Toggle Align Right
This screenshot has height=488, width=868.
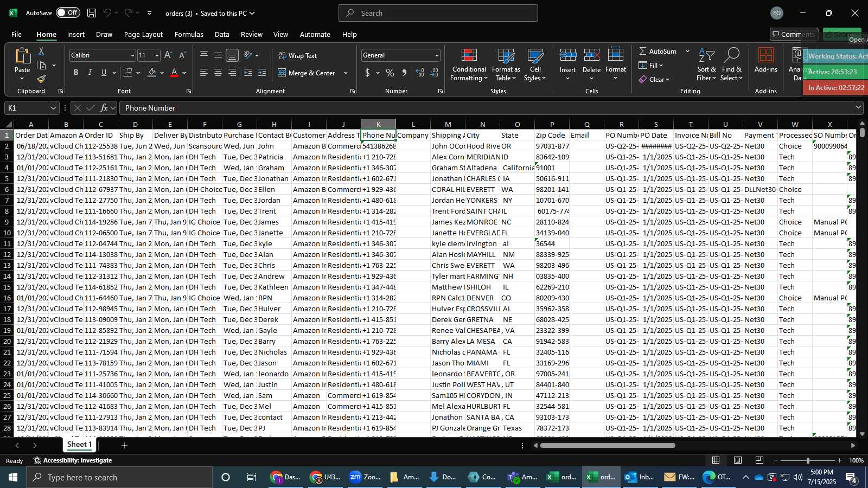point(232,73)
